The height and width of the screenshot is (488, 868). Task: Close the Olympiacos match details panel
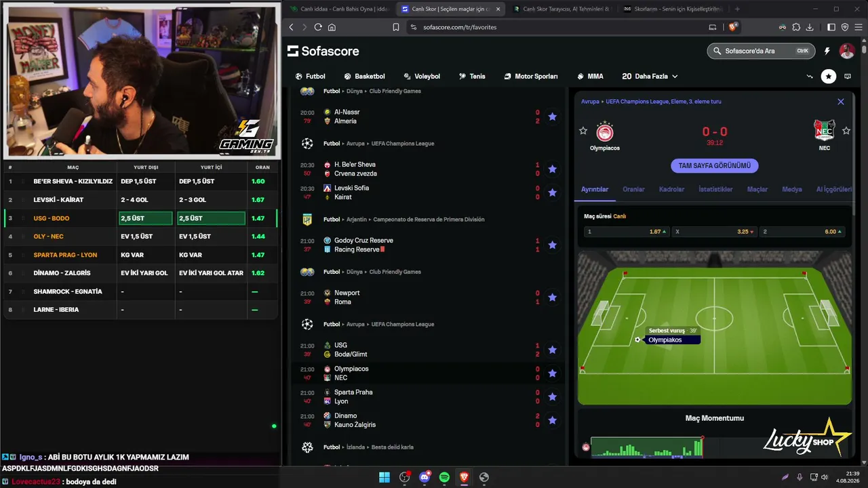(x=841, y=102)
